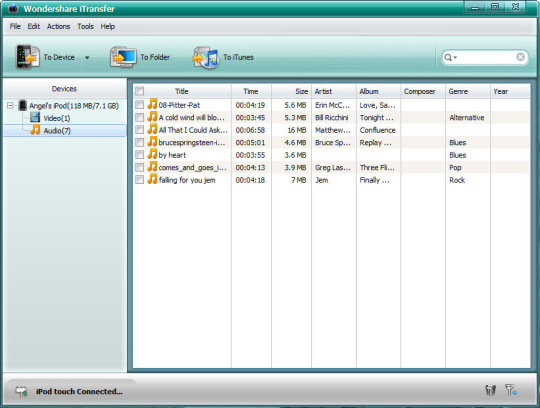Click the device connection icon beside iPod touch Connected
540x408 pixels.
point(21,391)
